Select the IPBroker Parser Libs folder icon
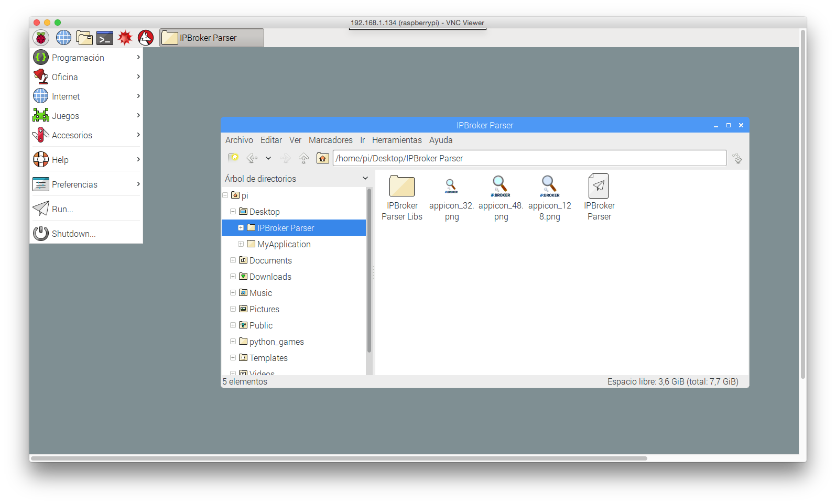This screenshot has height=504, width=836. (402, 198)
